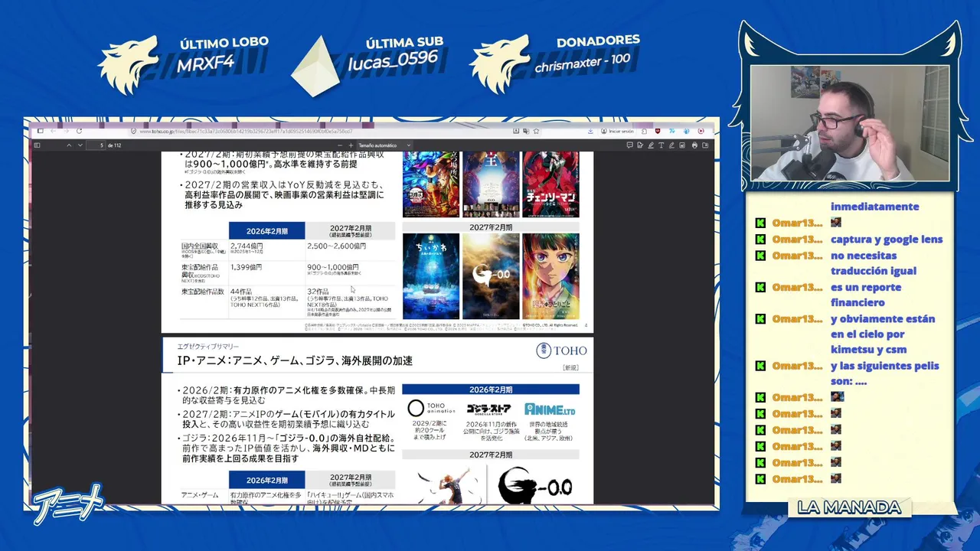980x551 pixels.
Task: Click the site security shield icon
Action: click(133, 131)
